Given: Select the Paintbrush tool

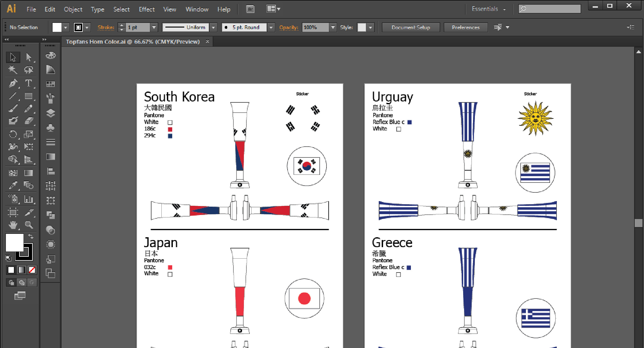Looking at the screenshot, I should coord(13,108).
